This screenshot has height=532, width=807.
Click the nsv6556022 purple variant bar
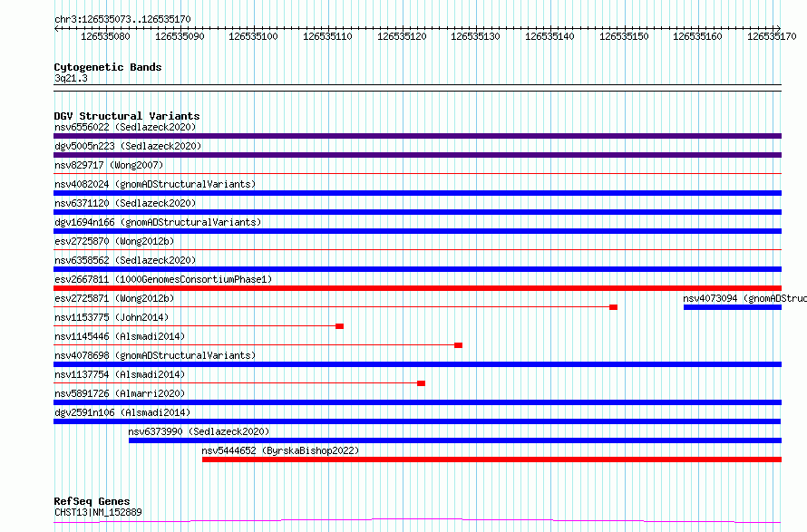pyautogui.click(x=417, y=136)
